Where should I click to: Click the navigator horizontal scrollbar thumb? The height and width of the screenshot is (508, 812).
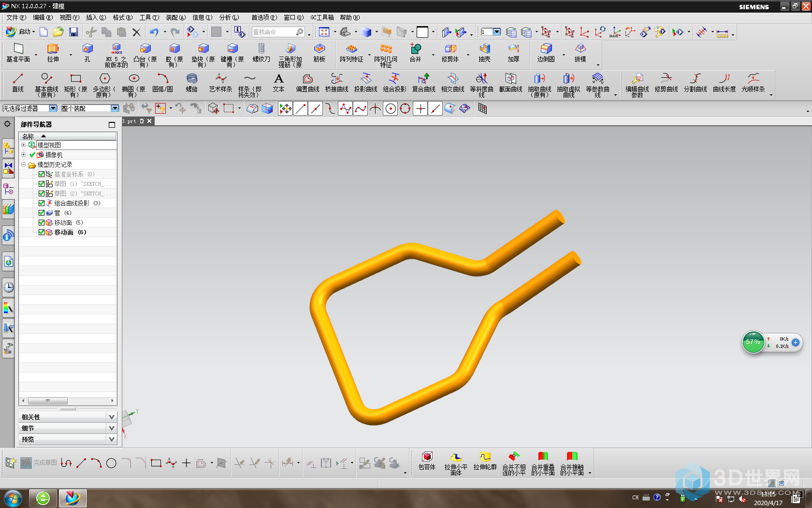[x=47, y=401]
